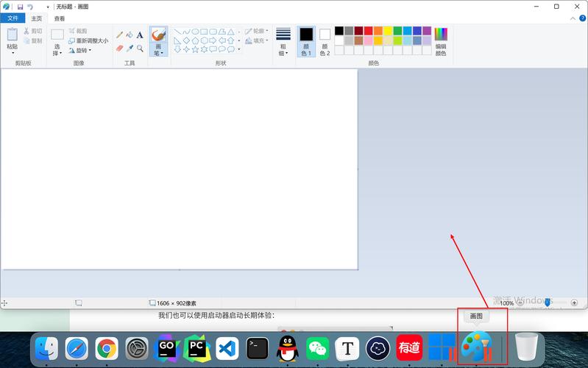Select the Pencil tool
Image resolution: width=588 pixels, height=368 pixels.
pyautogui.click(x=119, y=35)
